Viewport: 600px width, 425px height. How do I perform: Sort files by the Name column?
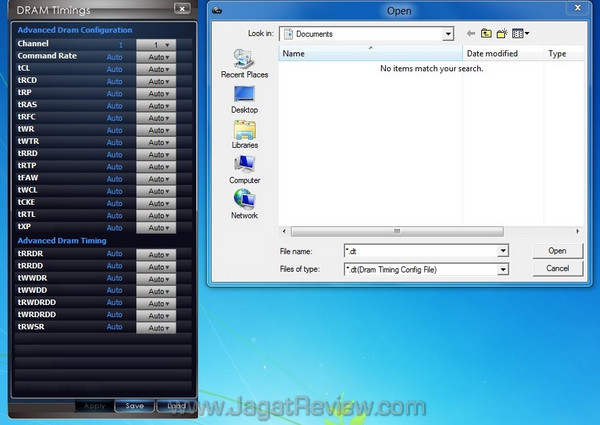(x=370, y=54)
